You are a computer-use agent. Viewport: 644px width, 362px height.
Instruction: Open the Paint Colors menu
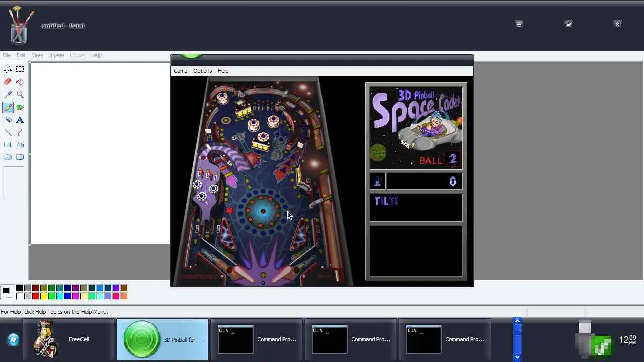77,55
